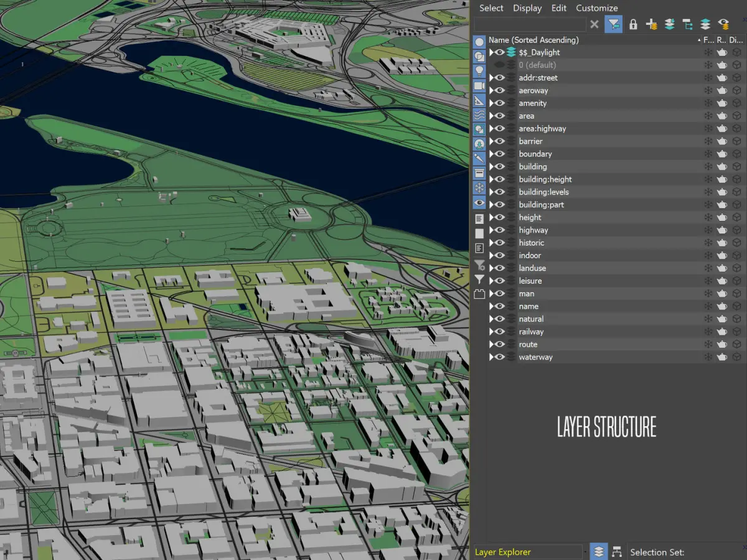Hide the building:part layer
Viewport: 747px width, 560px height.
(x=500, y=205)
